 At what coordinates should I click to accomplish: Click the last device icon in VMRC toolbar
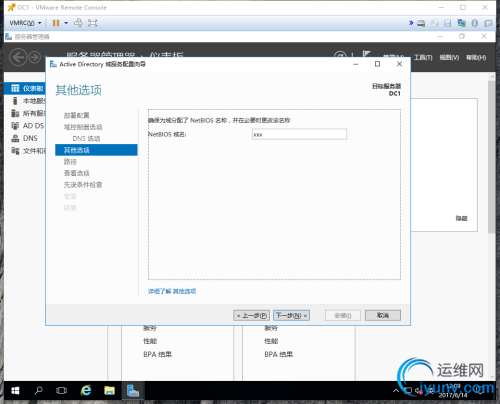point(488,23)
